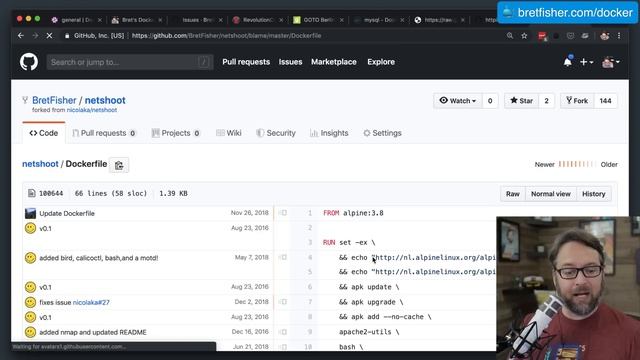View blame prior to line 4 change
This screenshot has height=360, width=640.
(282, 258)
